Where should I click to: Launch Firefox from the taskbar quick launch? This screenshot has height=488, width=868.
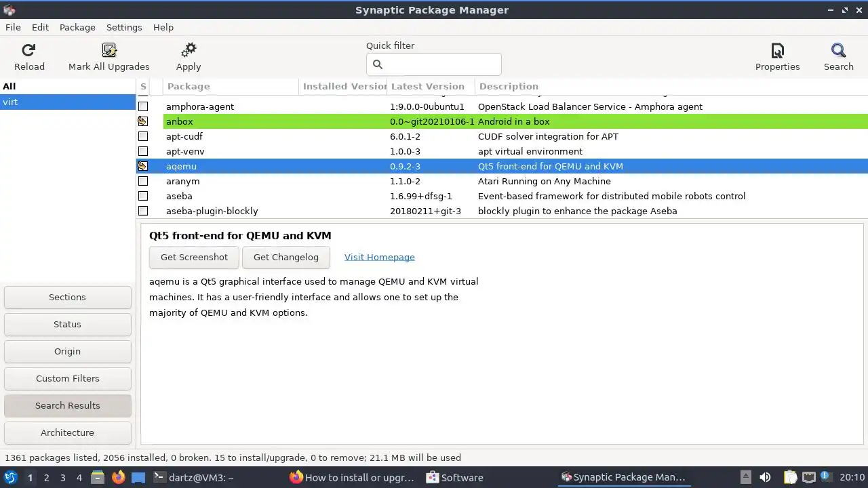118,477
